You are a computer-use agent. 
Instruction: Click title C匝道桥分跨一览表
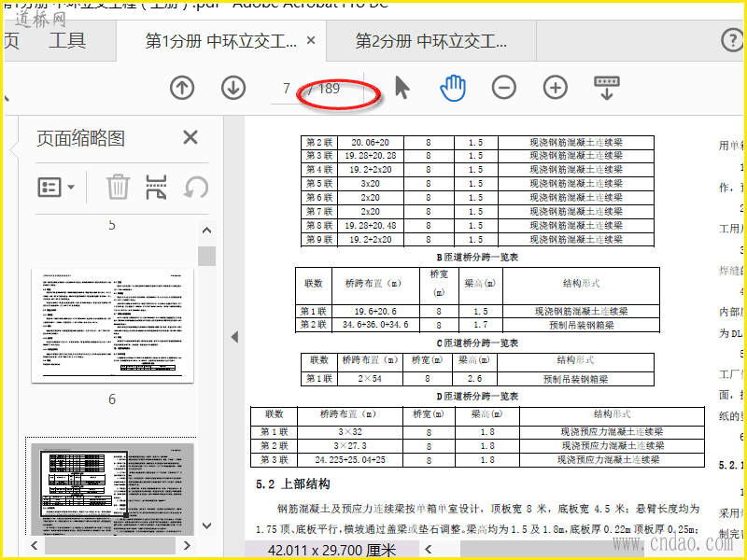click(x=477, y=343)
